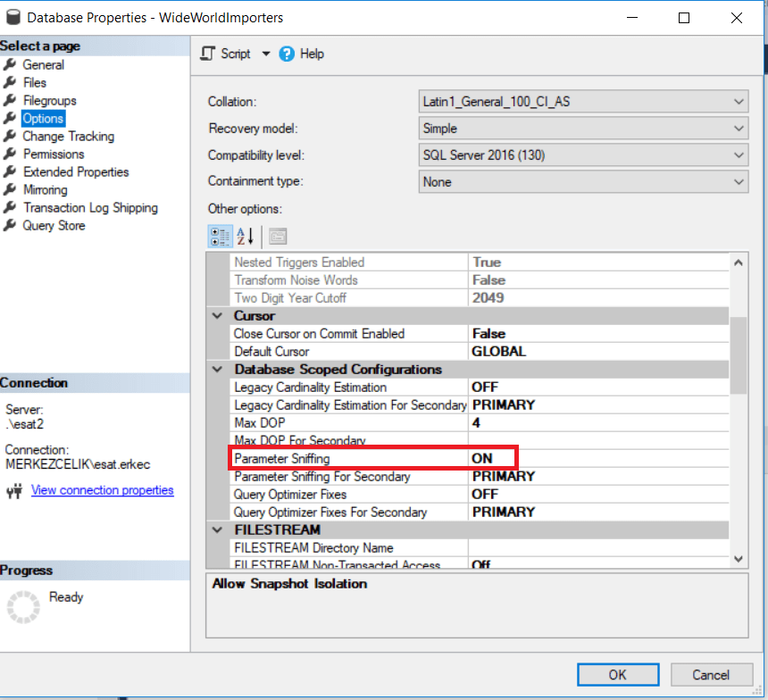Select Transform Noise Words row

(x=479, y=280)
